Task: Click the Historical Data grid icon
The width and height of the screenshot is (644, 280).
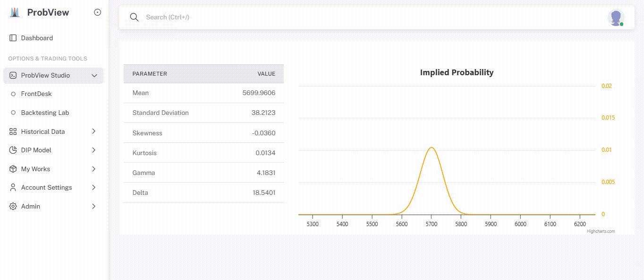Action: click(13, 131)
